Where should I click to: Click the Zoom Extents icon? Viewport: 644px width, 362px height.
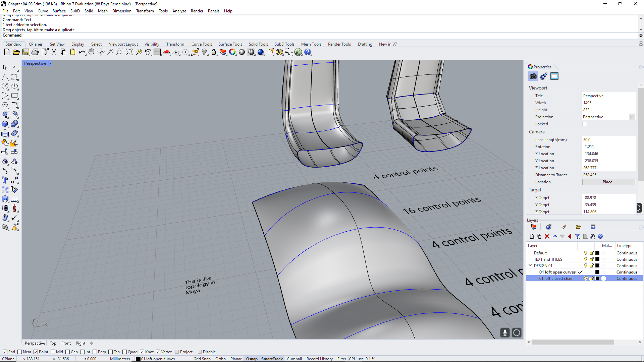coord(129,52)
